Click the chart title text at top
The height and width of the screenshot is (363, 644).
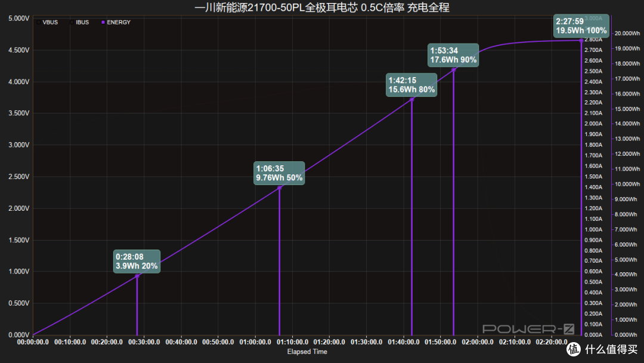pyautogui.click(x=322, y=7)
